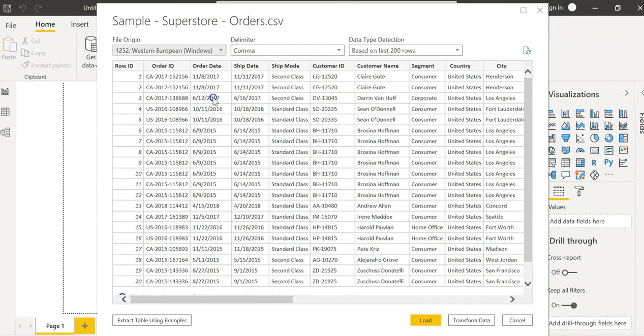Click the Add data fields here box
The width and height of the screenshot is (644, 336).
(590, 221)
